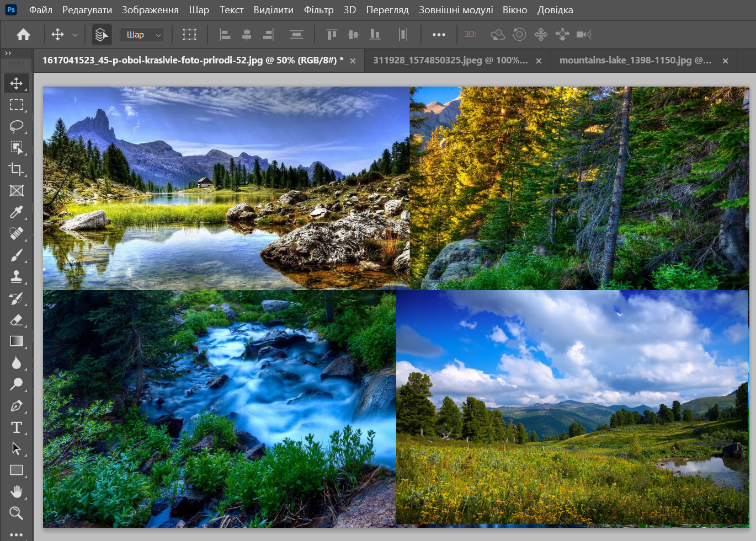
Task: Open the Move tool preset picker arrow
Action: tap(75, 35)
